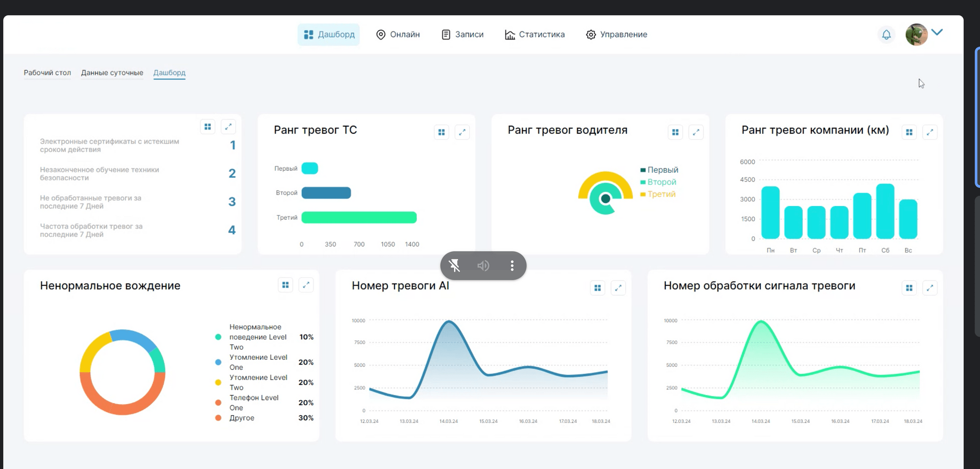Expand the Ранг тревог водителя card
Image resolution: width=980 pixels, height=469 pixels.
[x=696, y=132]
